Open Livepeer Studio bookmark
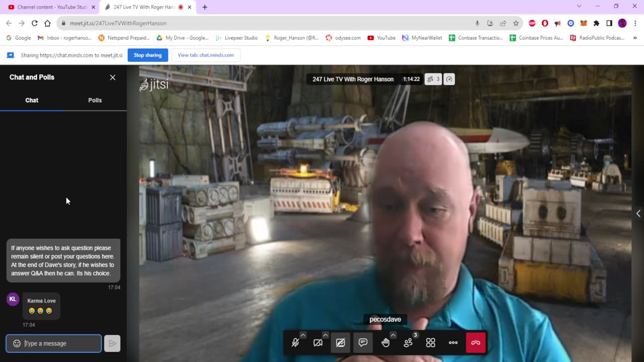Viewport: 644px width, 362px height. click(236, 38)
